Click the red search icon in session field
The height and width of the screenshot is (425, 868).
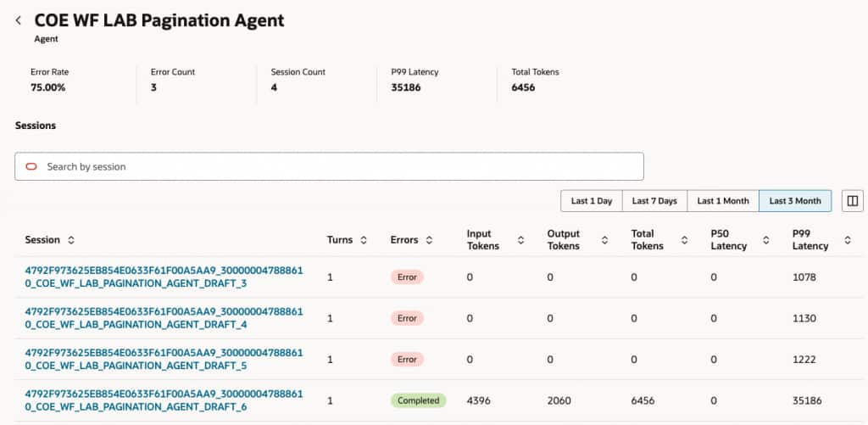tap(31, 167)
